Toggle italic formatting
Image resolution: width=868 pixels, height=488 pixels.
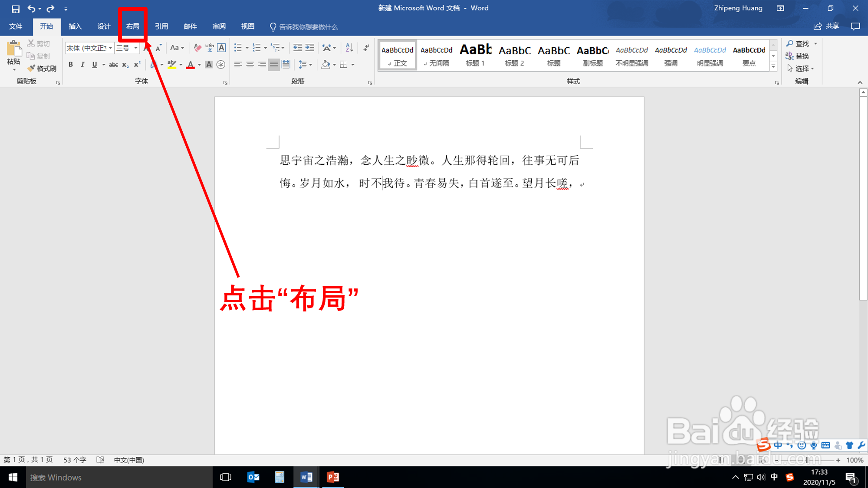click(x=82, y=65)
